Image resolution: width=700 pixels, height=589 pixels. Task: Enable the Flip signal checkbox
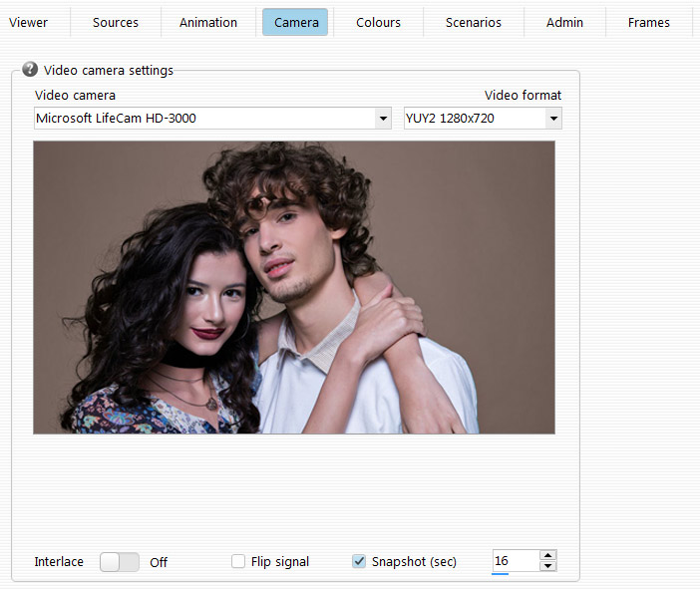[x=238, y=562]
